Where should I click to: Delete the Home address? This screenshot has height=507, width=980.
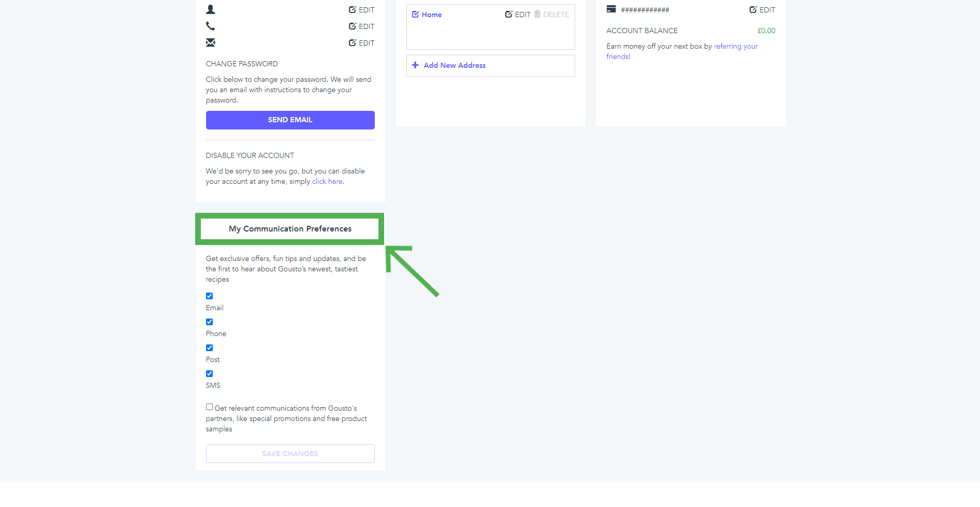(552, 15)
